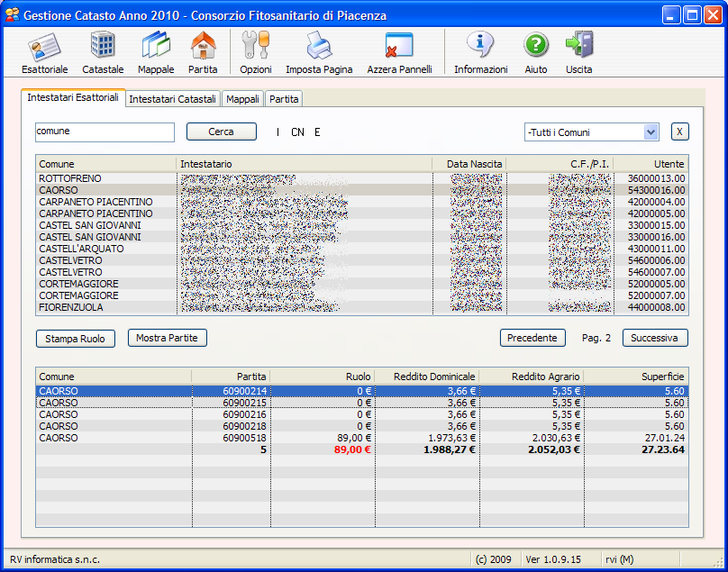Click the Ruolo column header
Screen dimensions: 728x572
pos(323,377)
